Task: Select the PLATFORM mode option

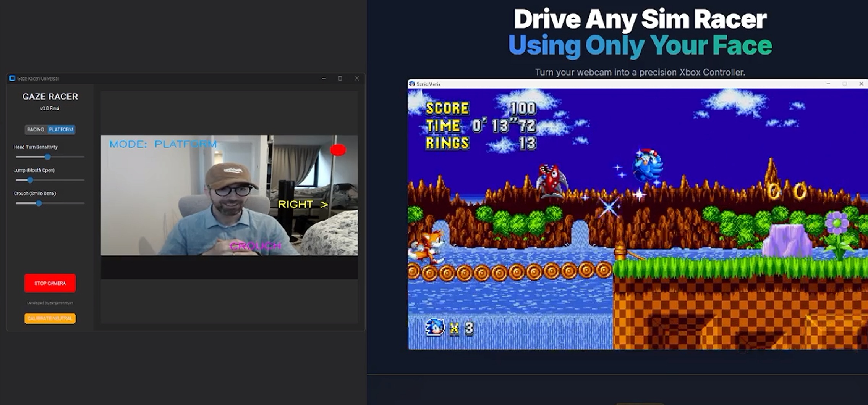Action: [x=61, y=129]
